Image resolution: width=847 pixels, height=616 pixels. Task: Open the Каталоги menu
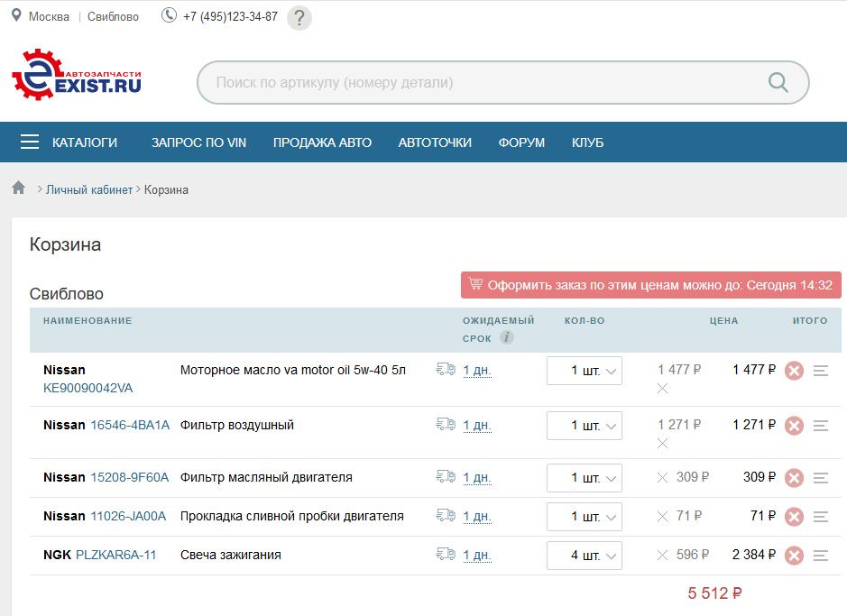pos(84,143)
